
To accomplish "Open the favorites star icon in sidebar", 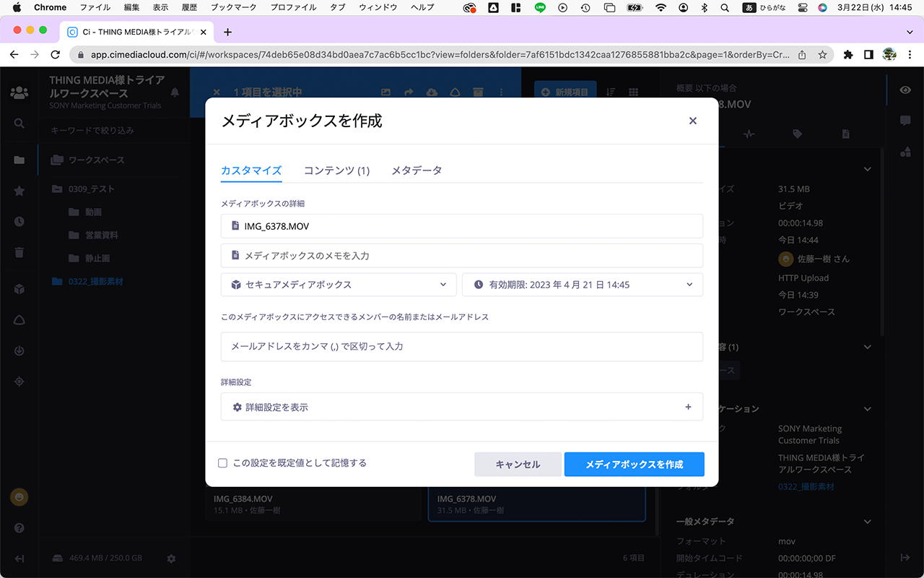I will pyautogui.click(x=19, y=191).
